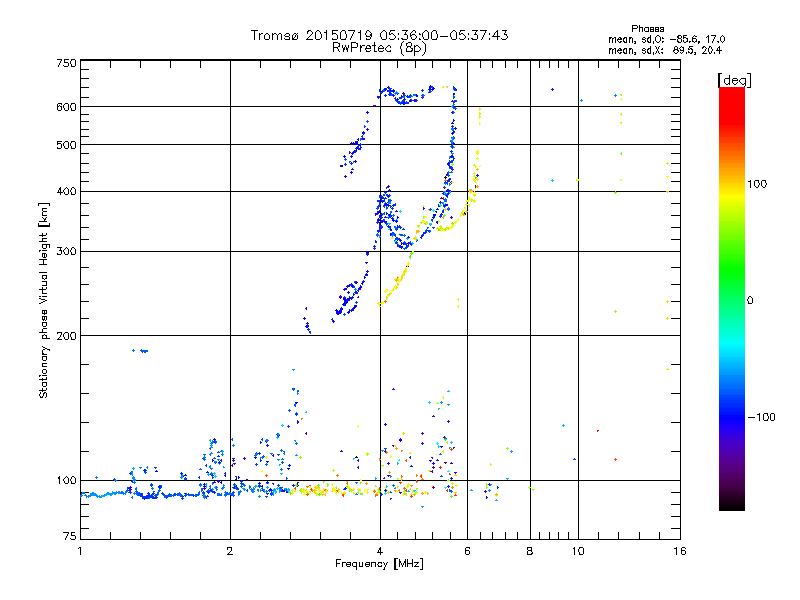
Task: Click the phase colorbar scale
Action: pyautogui.click(x=732, y=299)
